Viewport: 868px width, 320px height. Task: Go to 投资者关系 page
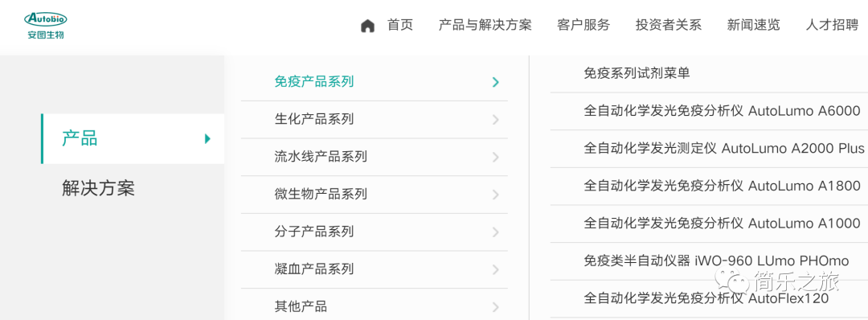tap(668, 25)
